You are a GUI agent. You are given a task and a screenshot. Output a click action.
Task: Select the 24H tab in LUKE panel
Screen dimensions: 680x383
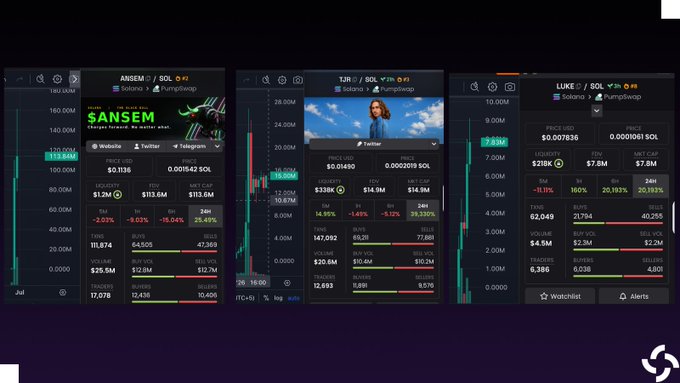point(651,186)
